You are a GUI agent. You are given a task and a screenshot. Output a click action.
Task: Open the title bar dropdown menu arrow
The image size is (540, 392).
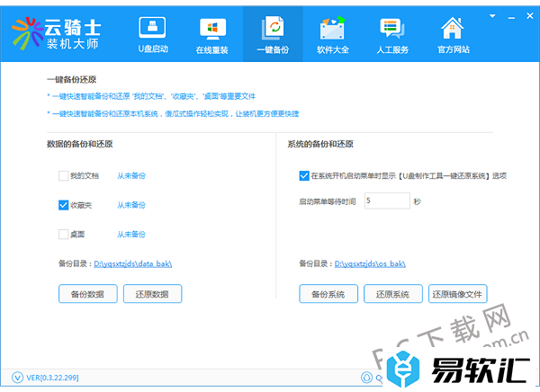click(x=492, y=16)
